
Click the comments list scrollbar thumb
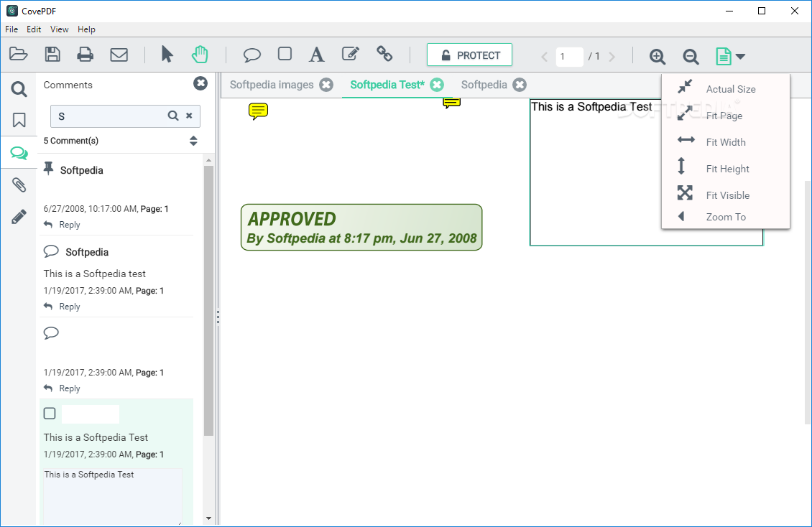pyautogui.click(x=208, y=300)
